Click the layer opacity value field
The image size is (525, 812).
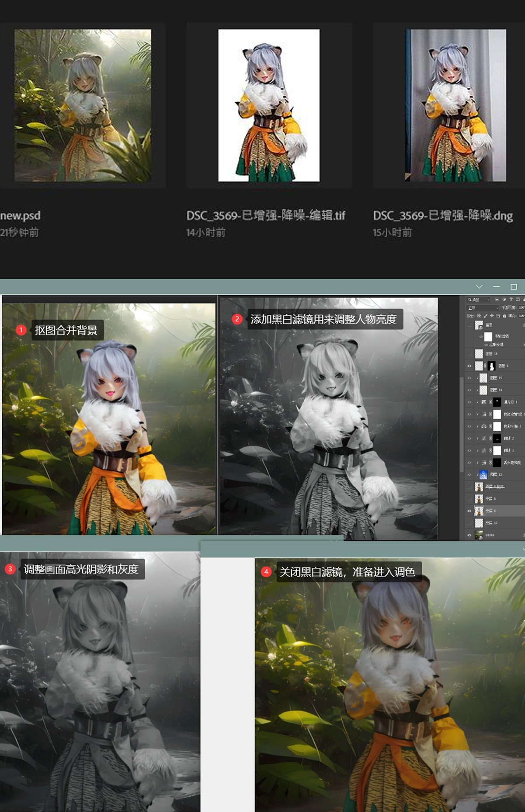coord(522,308)
